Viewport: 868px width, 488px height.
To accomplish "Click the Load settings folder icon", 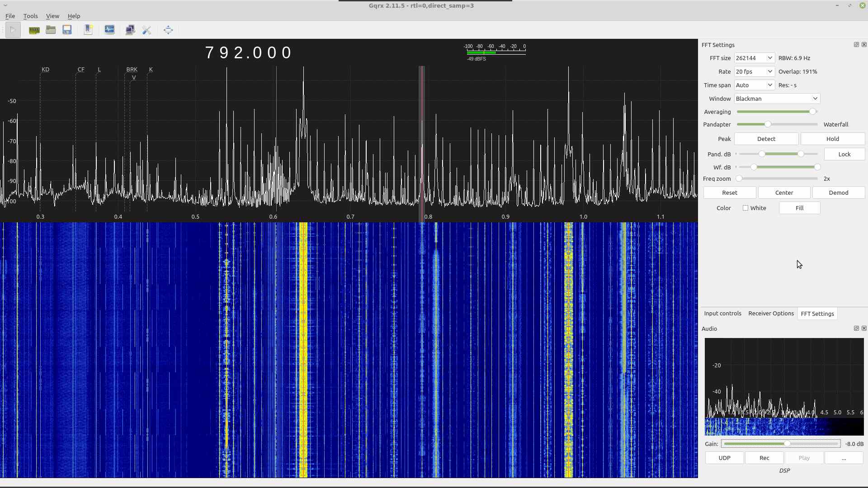I will [x=51, y=30].
